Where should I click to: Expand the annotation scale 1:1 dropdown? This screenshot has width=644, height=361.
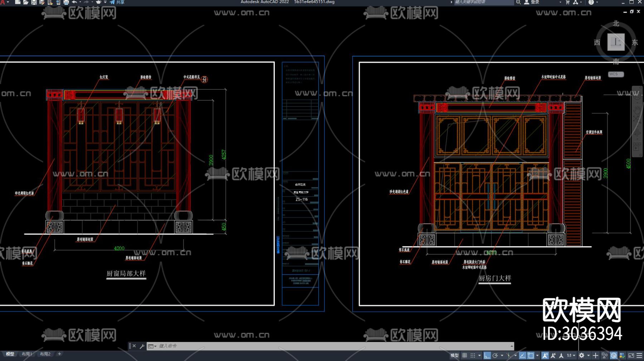[x=571, y=355]
